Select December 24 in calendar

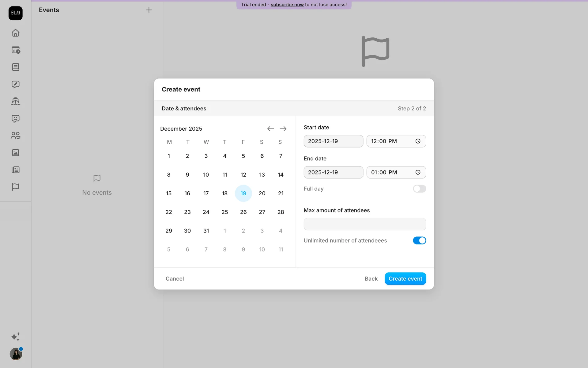coord(206,212)
